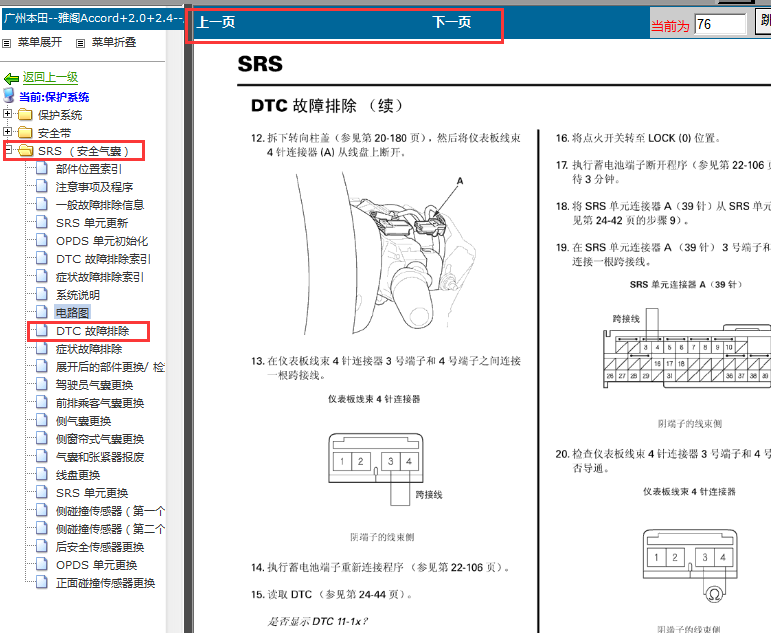Expand the 安全带 folder plus box
This screenshot has width=771, height=633.
(7, 131)
